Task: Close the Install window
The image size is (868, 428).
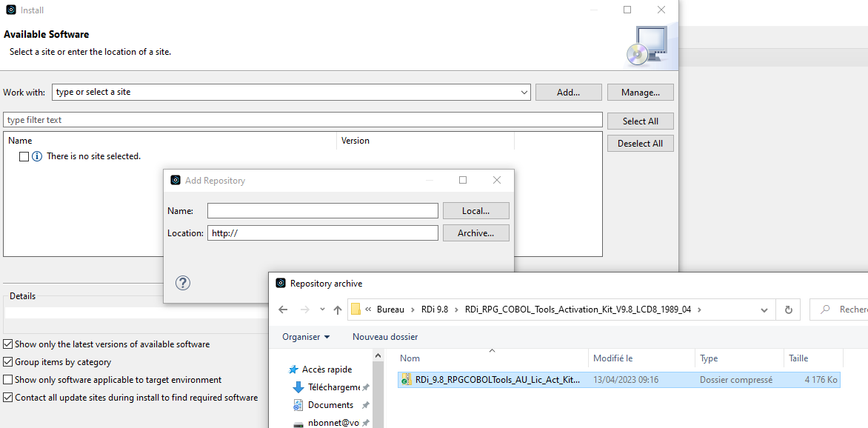Action: pyautogui.click(x=661, y=10)
